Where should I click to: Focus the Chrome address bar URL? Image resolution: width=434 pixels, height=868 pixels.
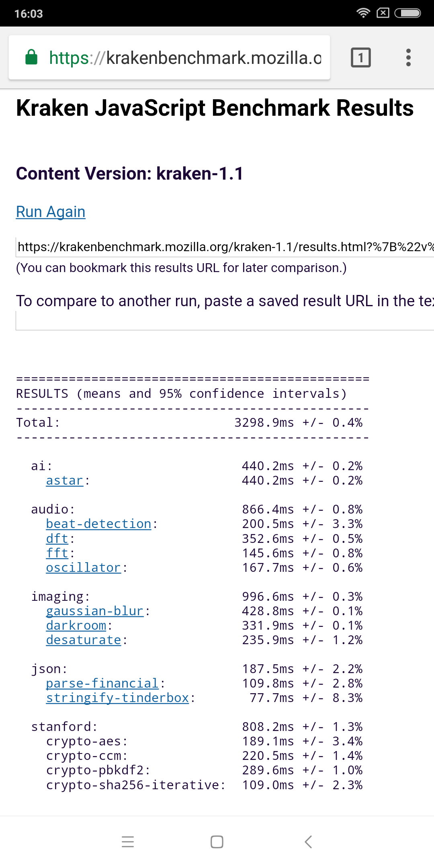pyautogui.click(x=185, y=57)
